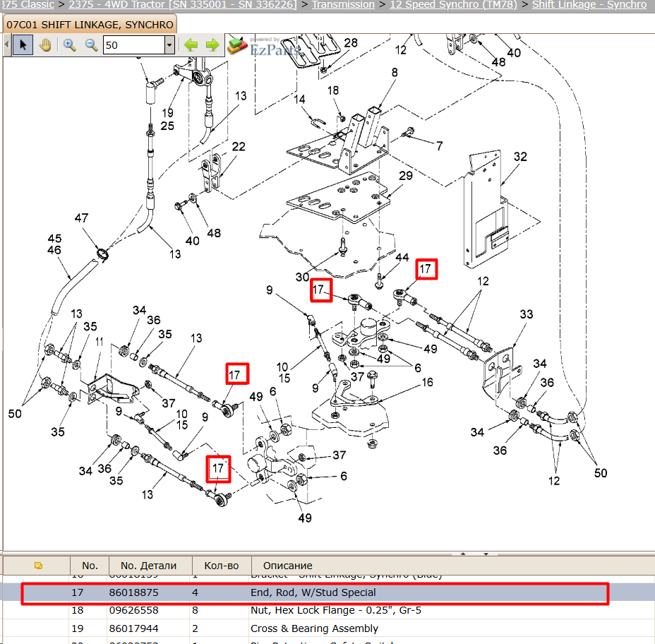The image size is (655, 644).
Task: Click callout 45 on the diagram
Action: click(55, 239)
